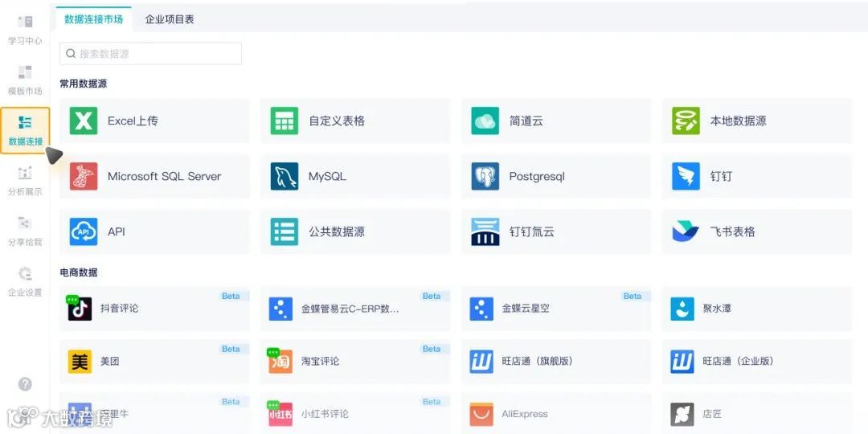Image resolution: width=868 pixels, height=434 pixels.
Task: Click the 旺店通（企业版）icon
Action: [x=682, y=362]
